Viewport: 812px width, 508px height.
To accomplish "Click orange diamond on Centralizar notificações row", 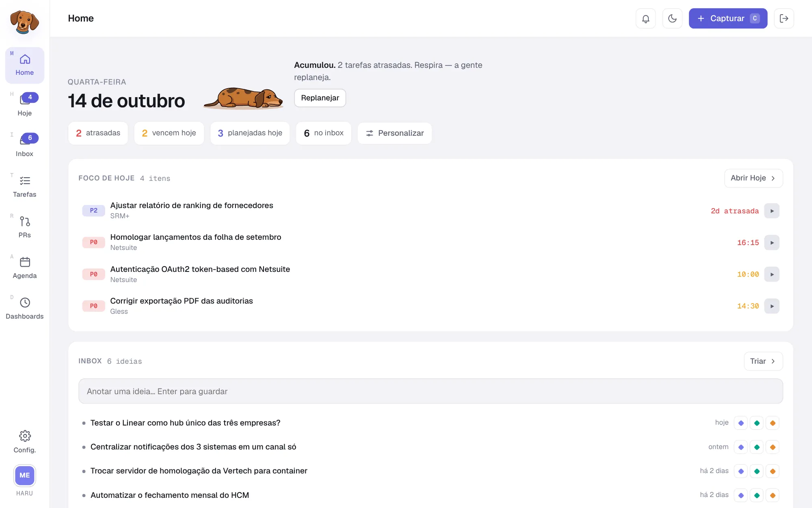I will tap(773, 447).
